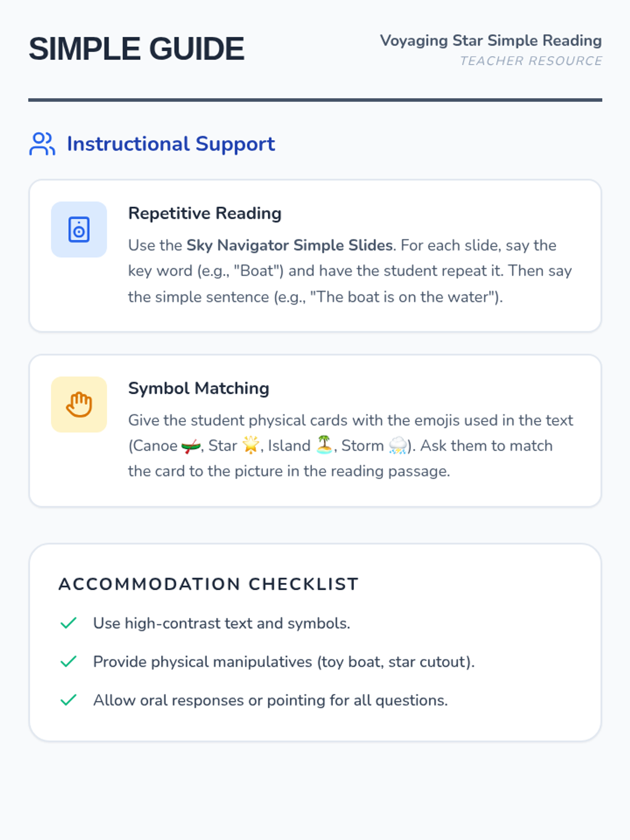This screenshot has width=630, height=840.
Task: Click the ACCOMMODATION CHECKLIST heading
Action: tap(208, 584)
